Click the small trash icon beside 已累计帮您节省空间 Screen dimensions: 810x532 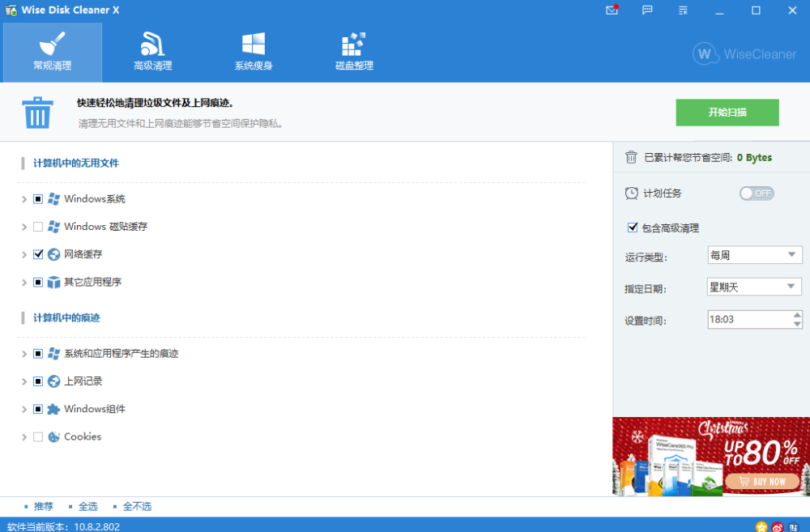(x=631, y=157)
